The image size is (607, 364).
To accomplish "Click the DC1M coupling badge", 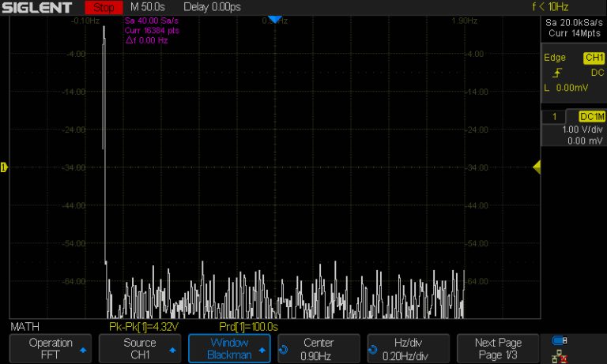I will coord(592,116).
